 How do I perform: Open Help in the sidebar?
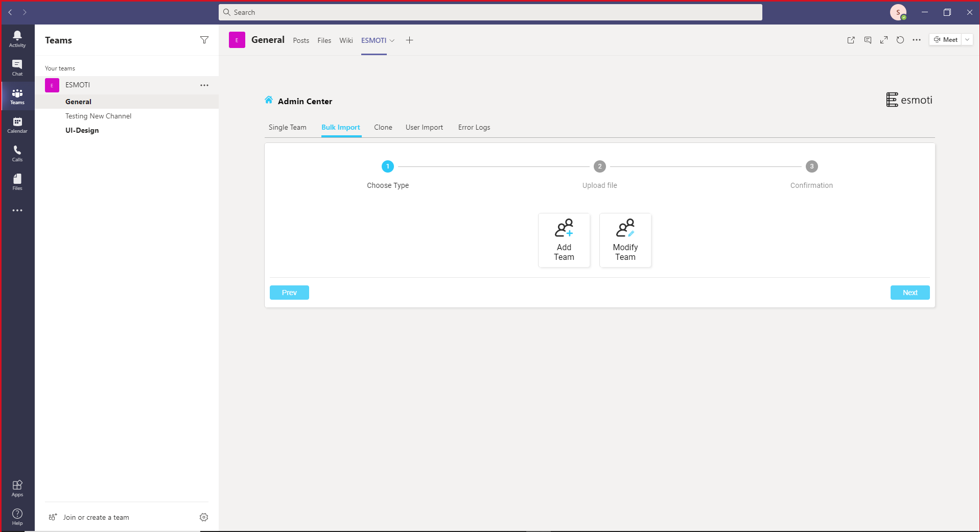[x=17, y=517]
